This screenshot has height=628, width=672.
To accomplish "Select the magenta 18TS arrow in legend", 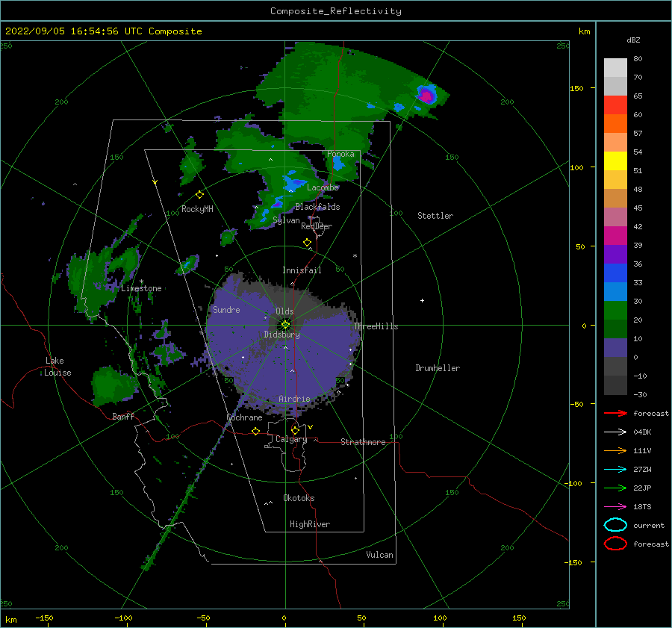I will (615, 507).
